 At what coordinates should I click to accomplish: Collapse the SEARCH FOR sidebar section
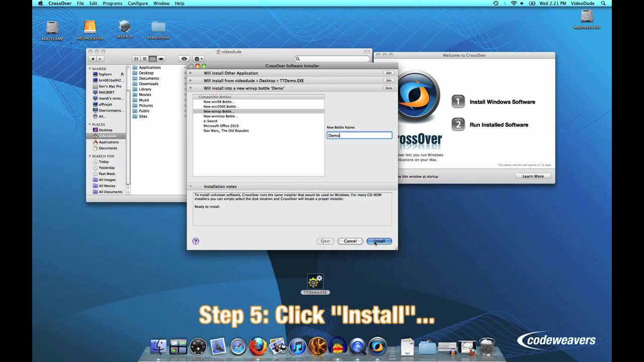(90, 156)
